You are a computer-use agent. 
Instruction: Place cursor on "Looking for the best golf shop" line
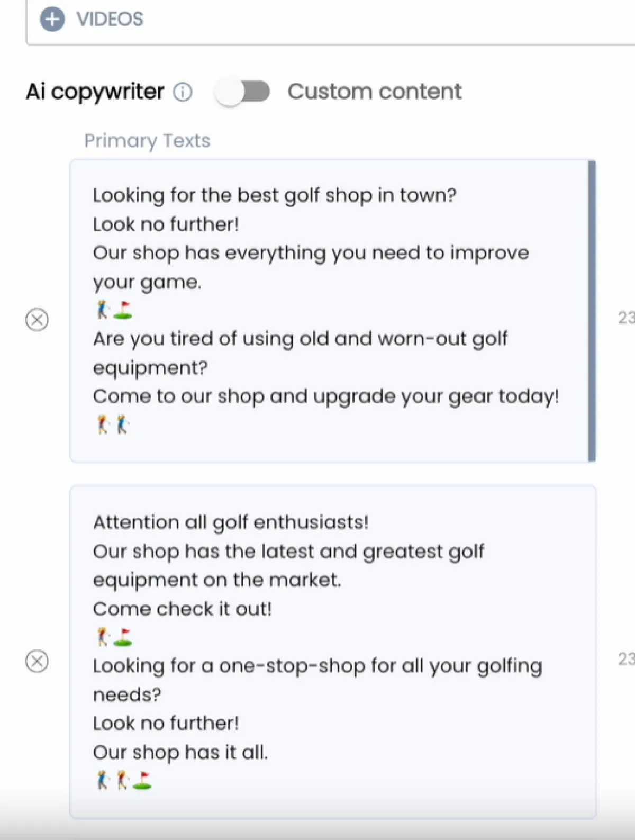tap(274, 195)
